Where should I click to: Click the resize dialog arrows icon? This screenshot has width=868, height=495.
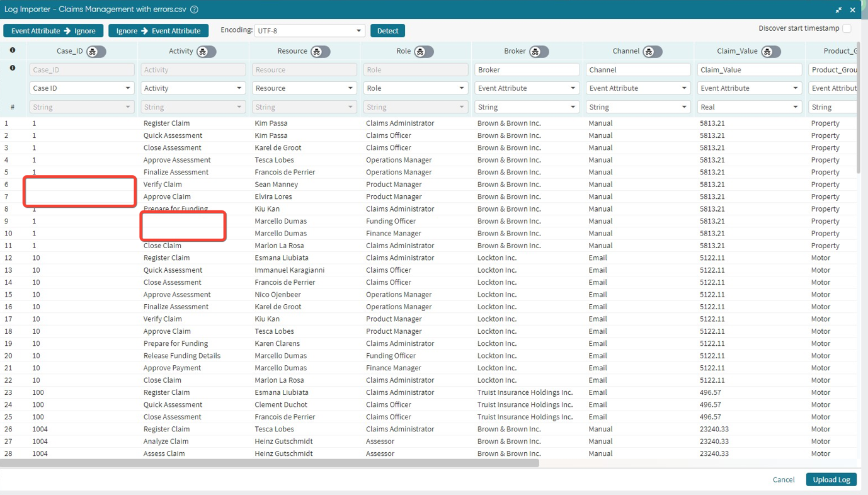pos(838,9)
